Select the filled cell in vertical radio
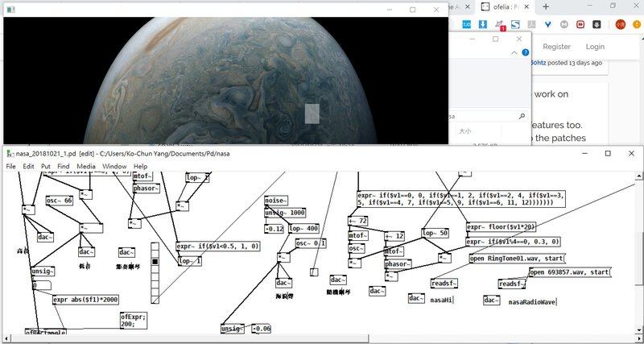This screenshot has width=644, height=344. [155, 261]
